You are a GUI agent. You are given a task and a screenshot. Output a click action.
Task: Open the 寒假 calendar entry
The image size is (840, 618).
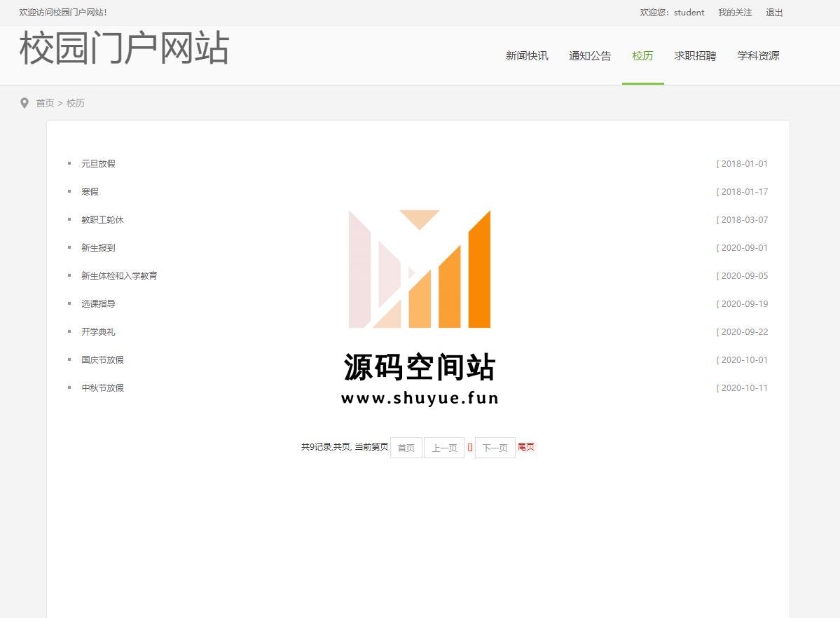pyautogui.click(x=90, y=191)
